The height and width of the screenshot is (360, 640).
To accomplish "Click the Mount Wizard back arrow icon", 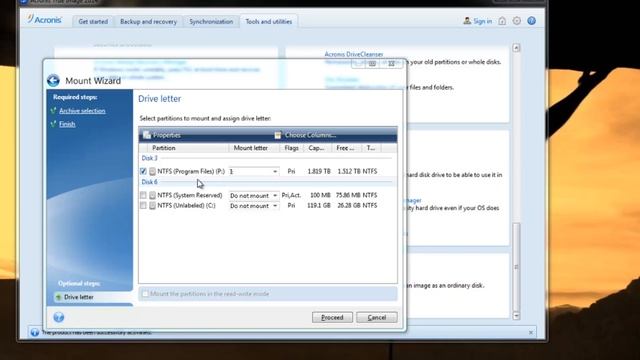I will tap(53, 80).
